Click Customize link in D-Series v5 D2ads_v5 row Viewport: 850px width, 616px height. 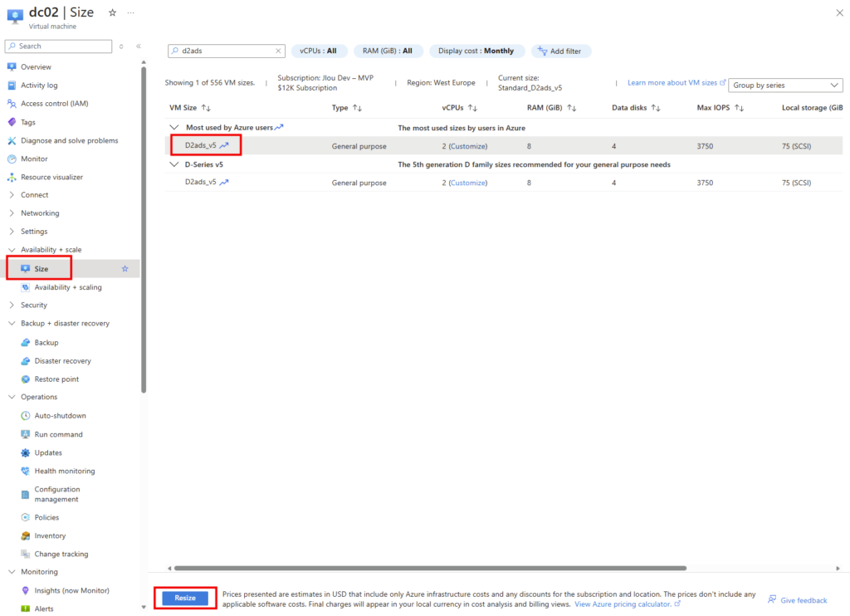tap(468, 183)
